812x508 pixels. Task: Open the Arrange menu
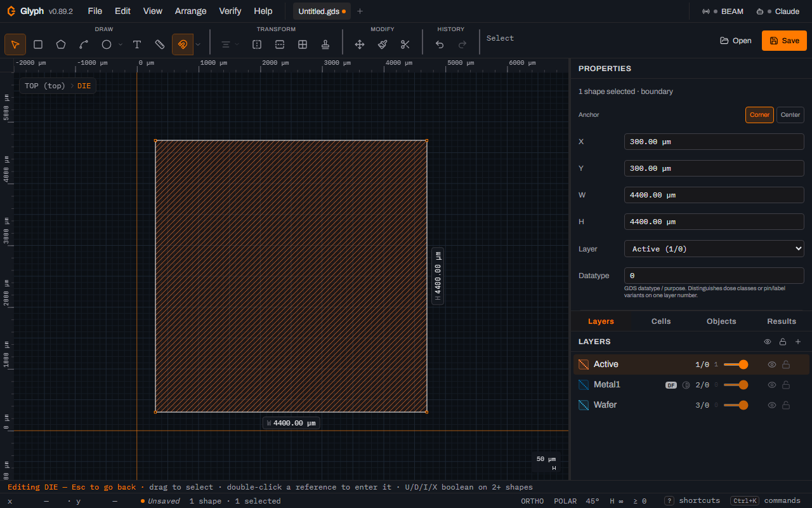(x=191, y=11)
